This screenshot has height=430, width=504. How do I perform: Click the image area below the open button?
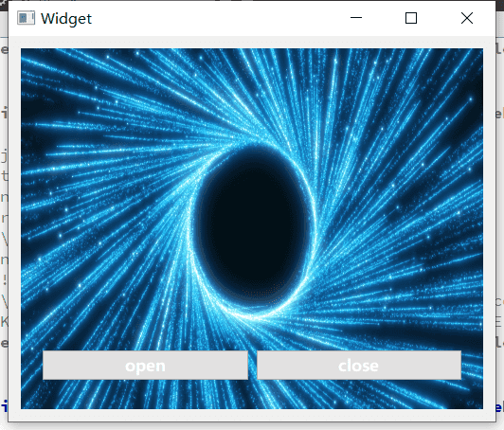(x=145, y=394)
